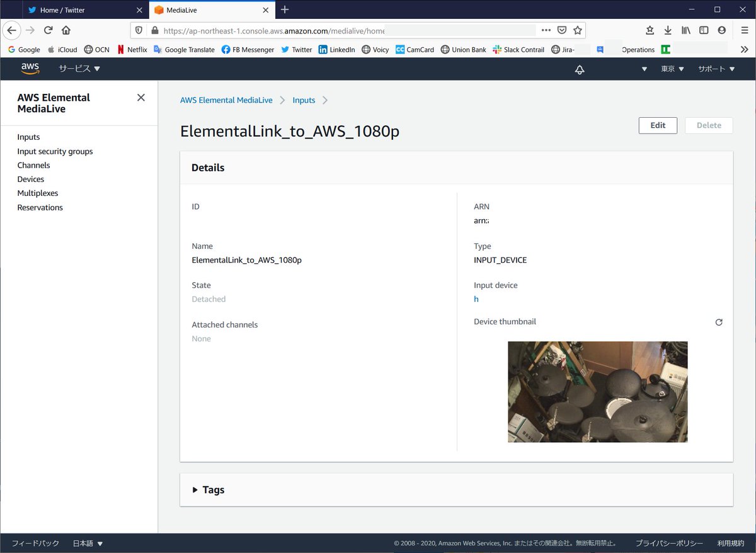This screenshot has width=756, height=553.
Task: Open the 日本語 language selector
Action: click(88, 543)
